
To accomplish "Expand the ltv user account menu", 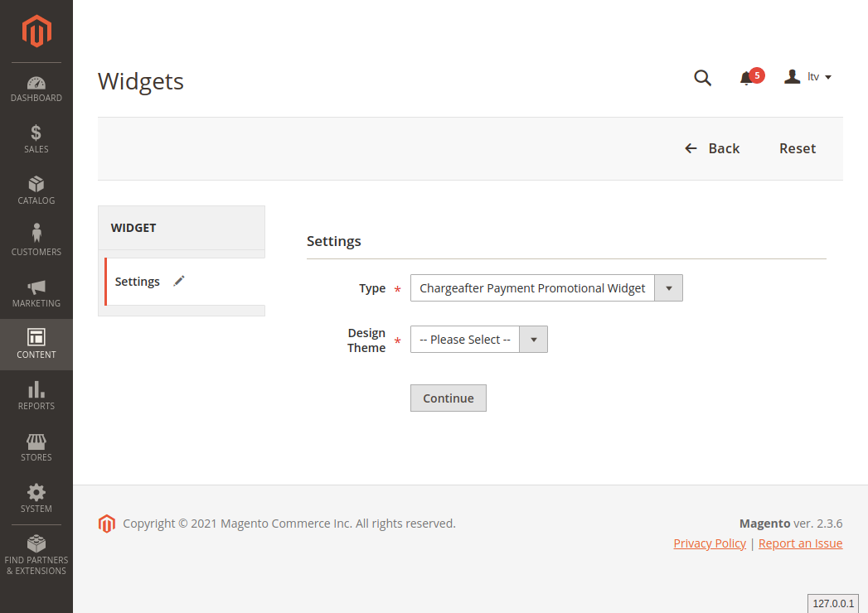I will 808,77.
